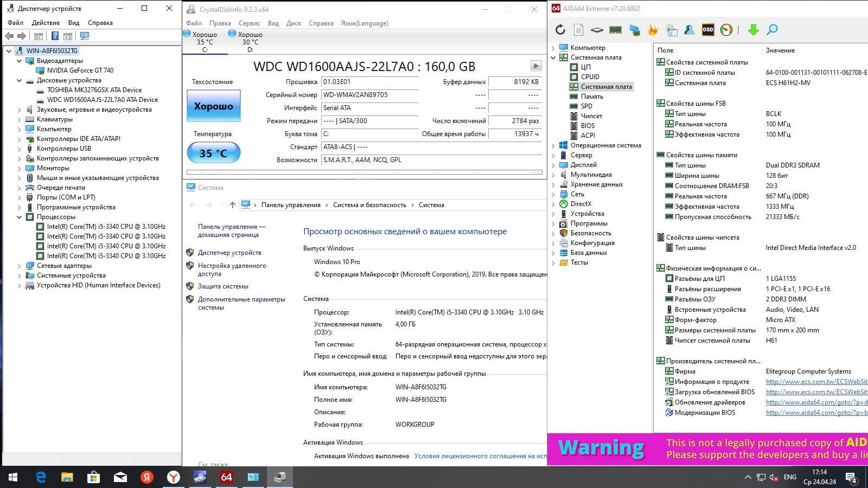Click the AIDA64 monitor diagnostics toolbar icon

(634, 30)
